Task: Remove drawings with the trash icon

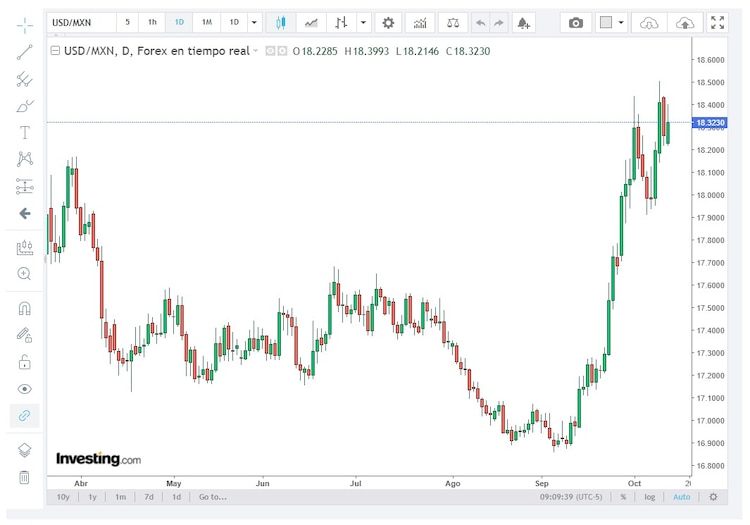Action: click(x=24, y=477)
